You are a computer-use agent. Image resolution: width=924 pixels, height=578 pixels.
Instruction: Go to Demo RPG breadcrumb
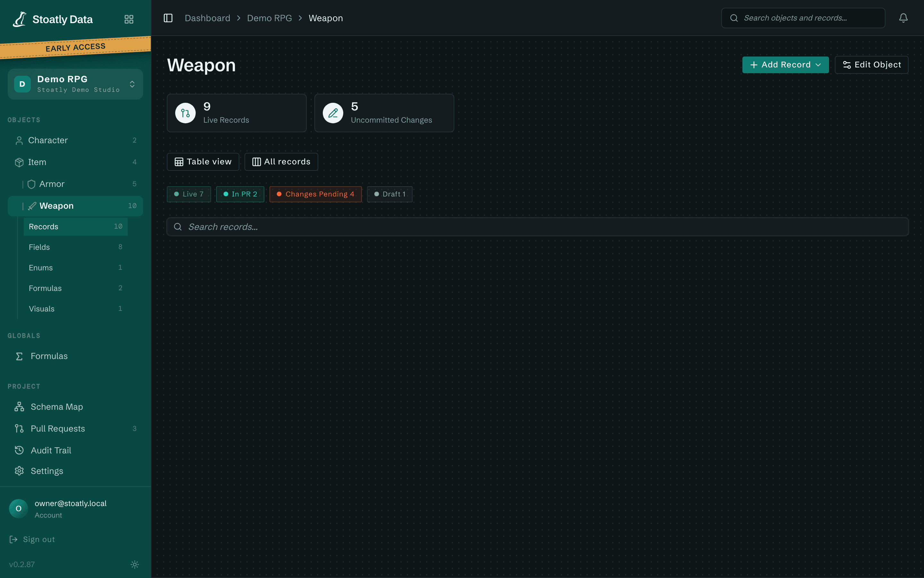(269, 18)
